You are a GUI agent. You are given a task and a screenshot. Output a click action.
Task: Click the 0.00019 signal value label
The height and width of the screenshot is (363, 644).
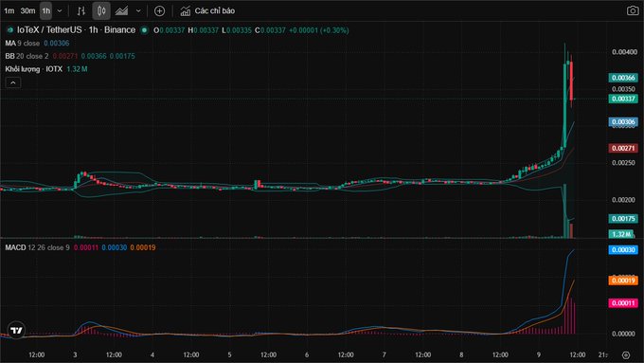point(623,281)
